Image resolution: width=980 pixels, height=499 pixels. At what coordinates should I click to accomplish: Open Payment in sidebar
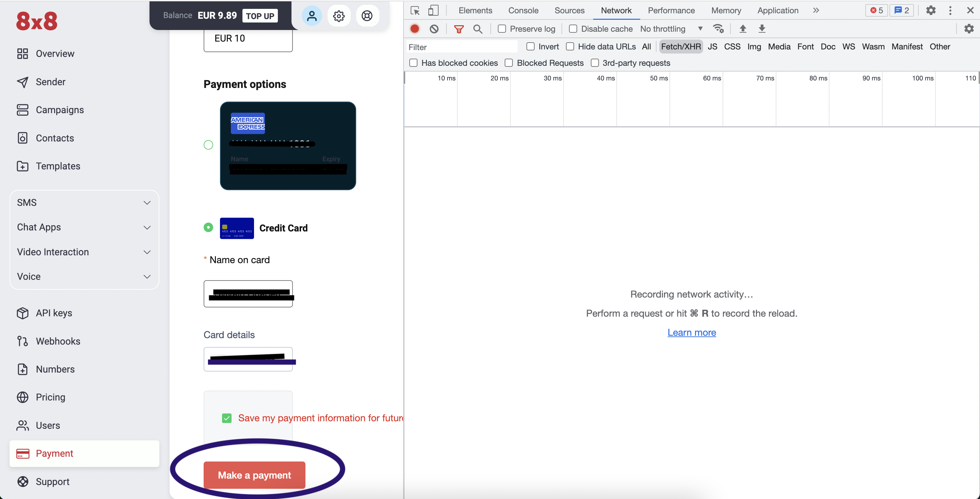click(84, 454)
